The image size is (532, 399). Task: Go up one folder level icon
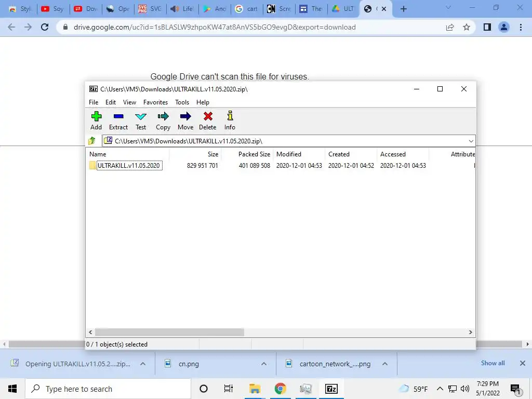tap(91, 141)
